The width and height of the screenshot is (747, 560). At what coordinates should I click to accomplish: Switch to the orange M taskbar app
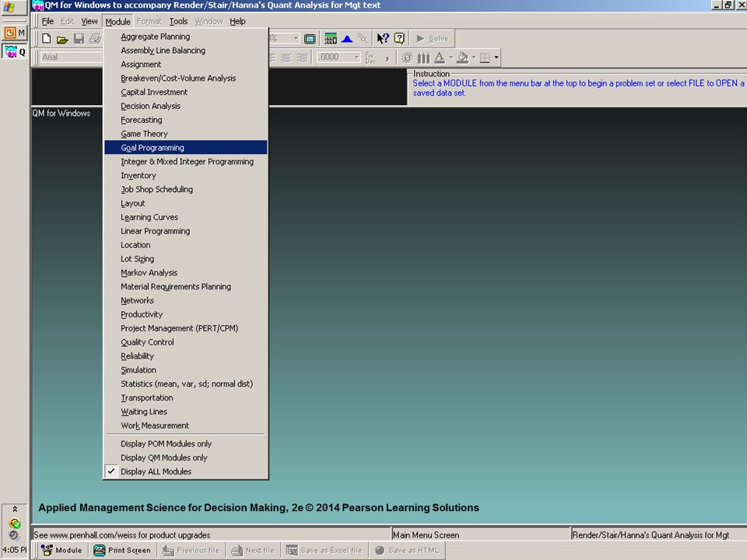point(15,33)
